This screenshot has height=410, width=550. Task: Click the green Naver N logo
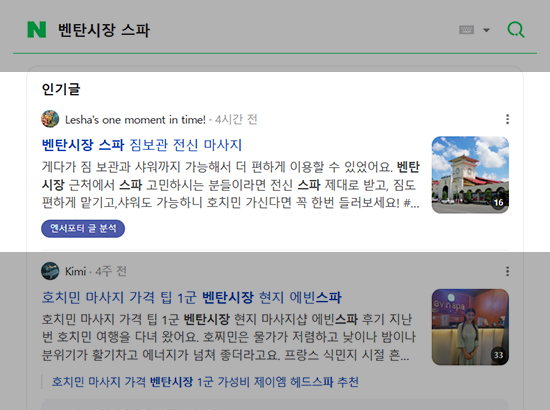coord(36,29)
